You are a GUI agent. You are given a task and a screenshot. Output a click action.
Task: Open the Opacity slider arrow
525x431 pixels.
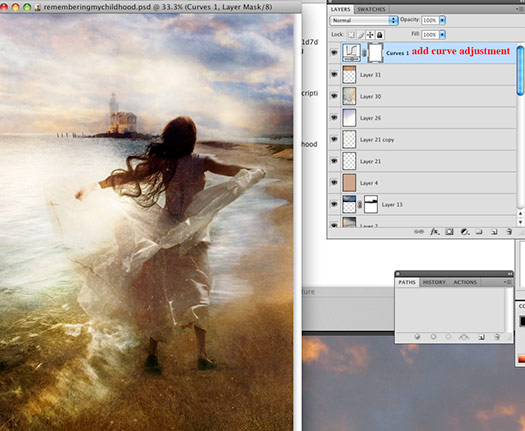click(x=442, y=20)
